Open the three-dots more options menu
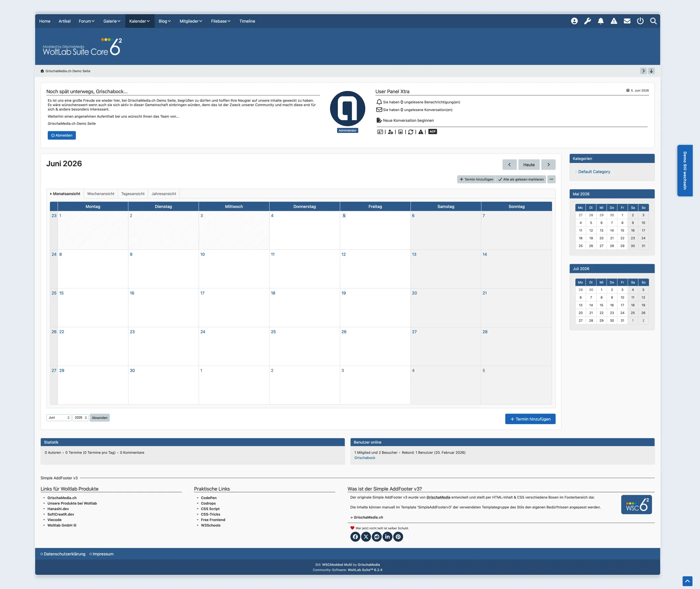Image resolution: width=700 pixels, height=589 pixels. click(551, 179)
